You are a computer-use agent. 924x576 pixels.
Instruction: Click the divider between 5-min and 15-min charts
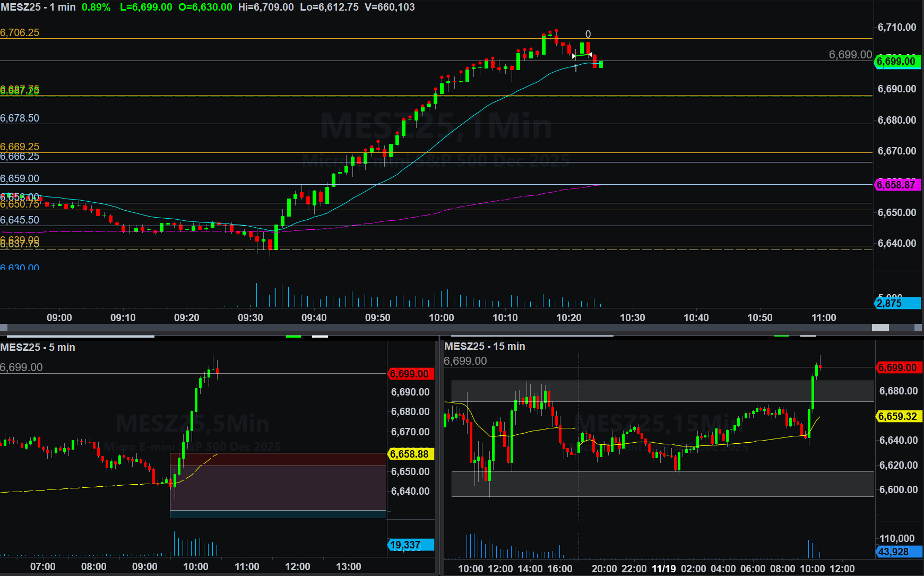click(438, 457)
